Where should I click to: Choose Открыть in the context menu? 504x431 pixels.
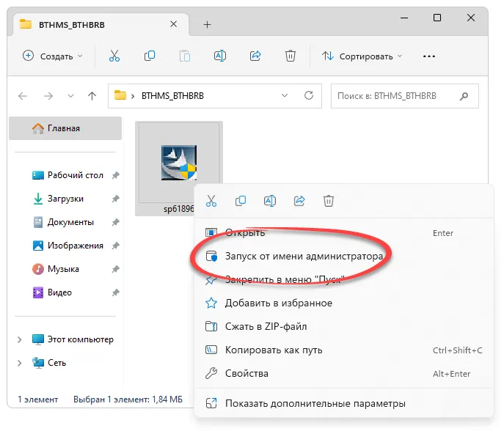(344, 232)
